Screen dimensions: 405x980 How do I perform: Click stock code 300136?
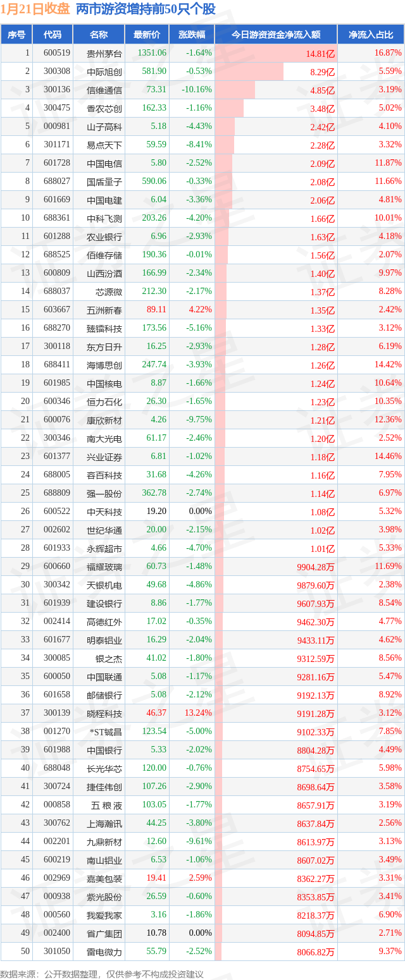[57, 90]
